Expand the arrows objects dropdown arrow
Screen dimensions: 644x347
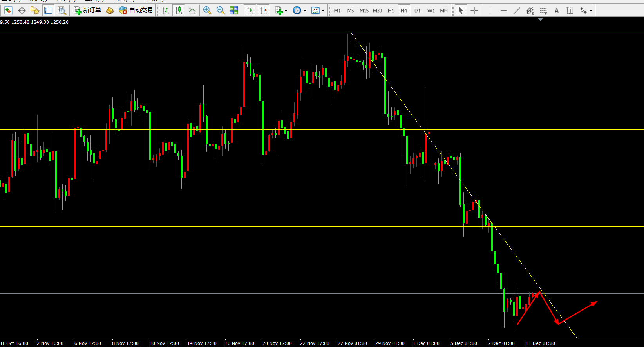[x=590, y=11]
